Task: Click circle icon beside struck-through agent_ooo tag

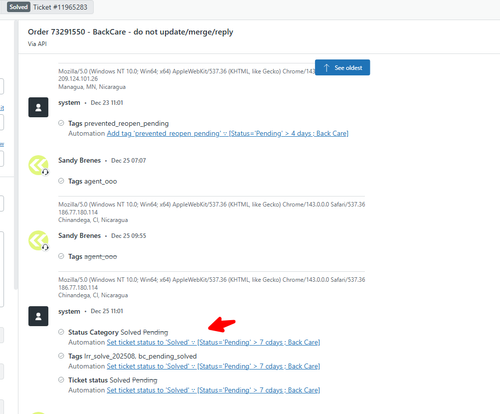Action: (61, 256)
